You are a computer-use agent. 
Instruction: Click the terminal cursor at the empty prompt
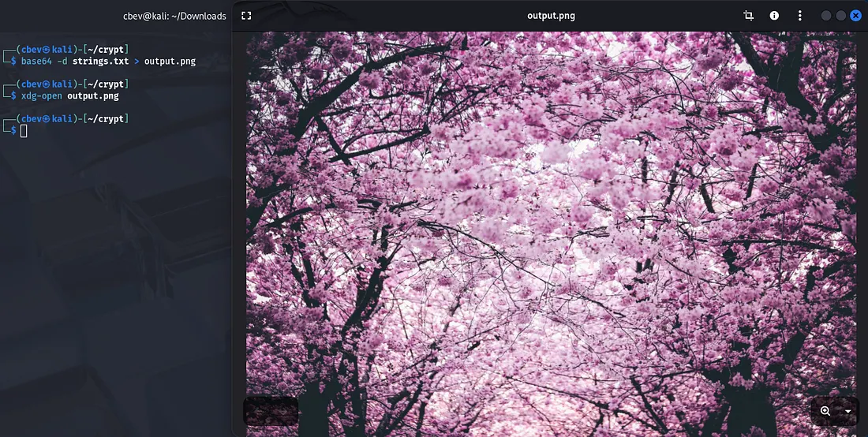point(24,130)
